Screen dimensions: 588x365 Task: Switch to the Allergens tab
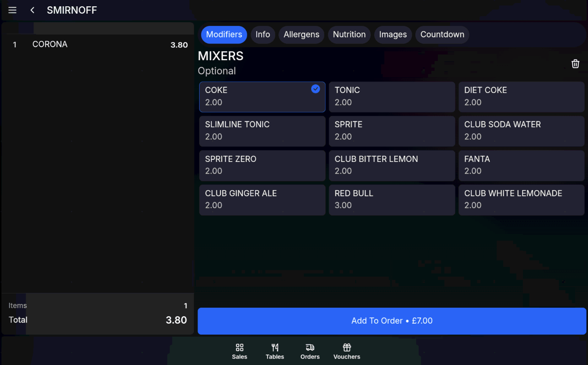click(x=301, y=34)
